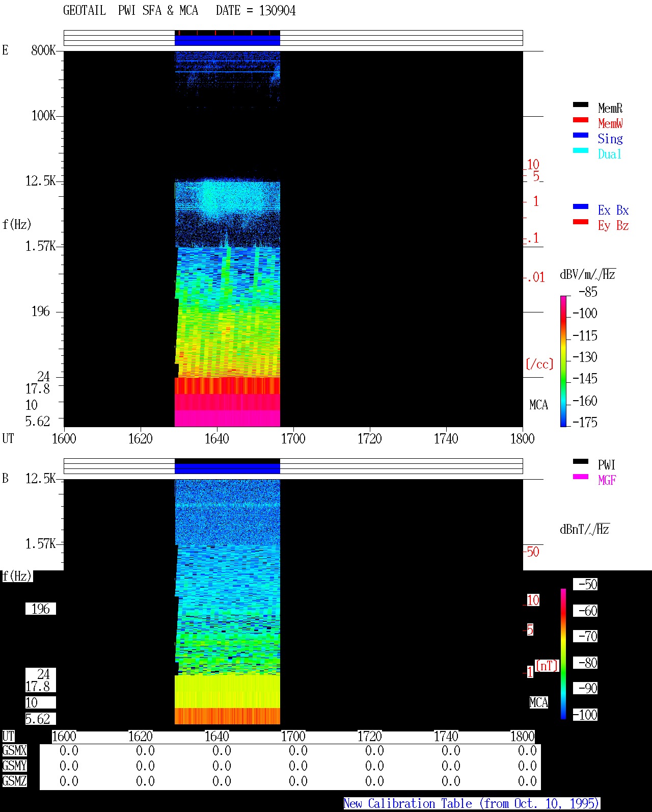
Task: Click the -115 color scale value
Action: coord(585,336)
